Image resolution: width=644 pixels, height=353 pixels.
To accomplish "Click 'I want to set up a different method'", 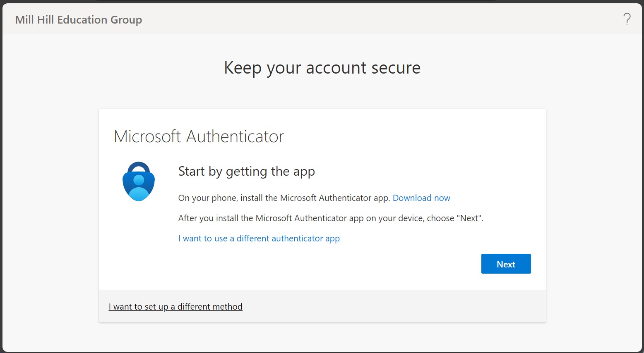I will pyautogui.click(x=175, y=307).
